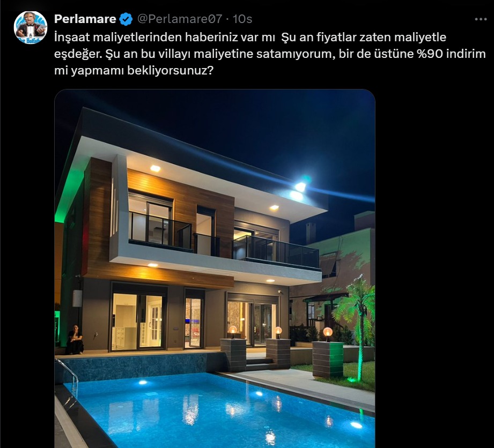Image resolution: width=494 pixels, height=448 pixels.
Task: Open the tweet's three-dot more menu
Action: [481, 19]
